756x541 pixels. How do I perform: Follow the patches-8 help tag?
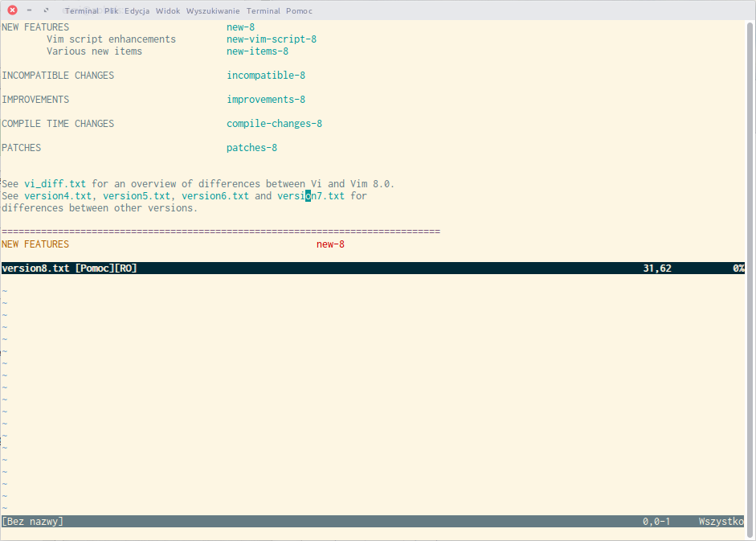point(251,148)
